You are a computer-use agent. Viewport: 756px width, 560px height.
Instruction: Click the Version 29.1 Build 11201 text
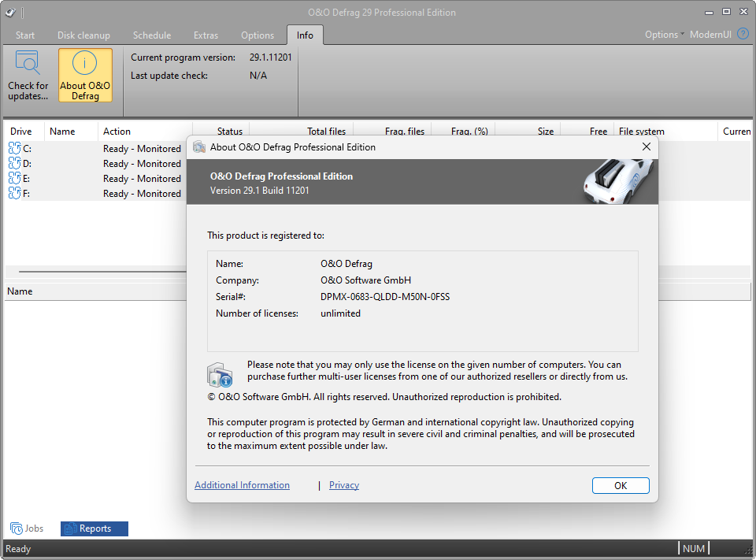(x=259, y=191)
